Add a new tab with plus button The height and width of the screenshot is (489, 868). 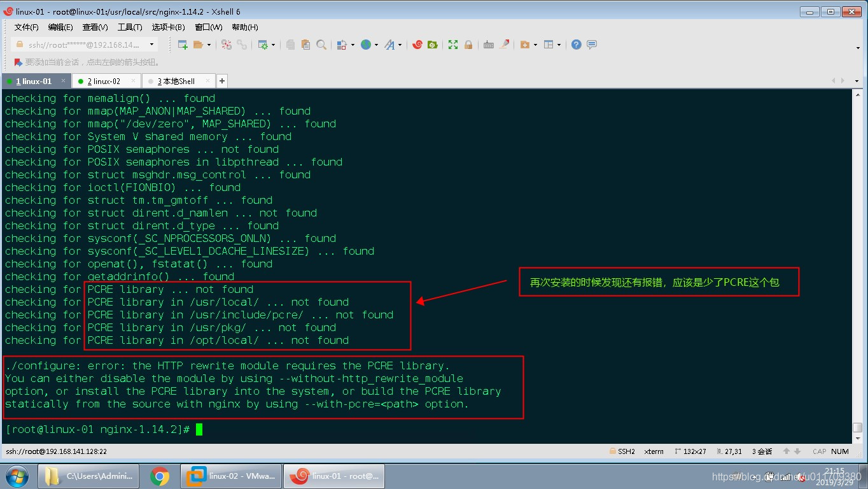222,81
